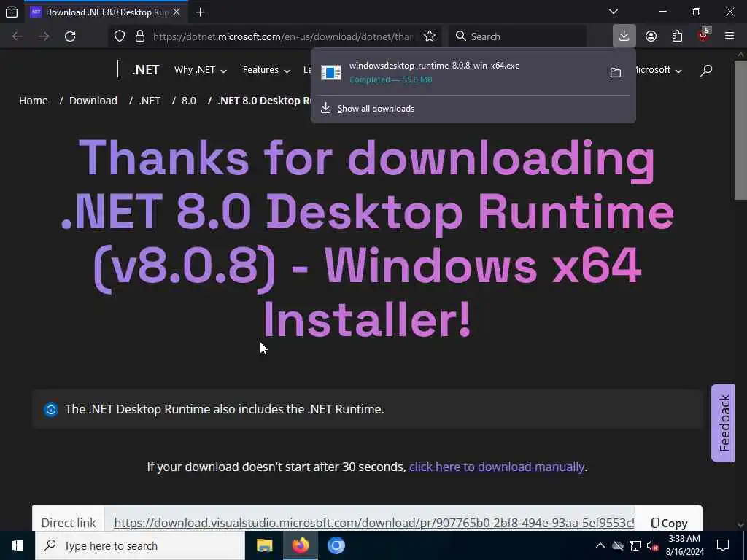Open Windows Start menu
The image size is (747, 560).
[18, 545]
